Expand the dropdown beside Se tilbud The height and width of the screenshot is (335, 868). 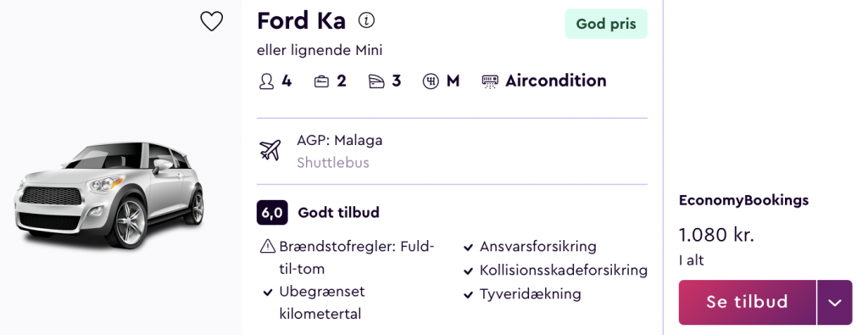(x=835, y=302)
